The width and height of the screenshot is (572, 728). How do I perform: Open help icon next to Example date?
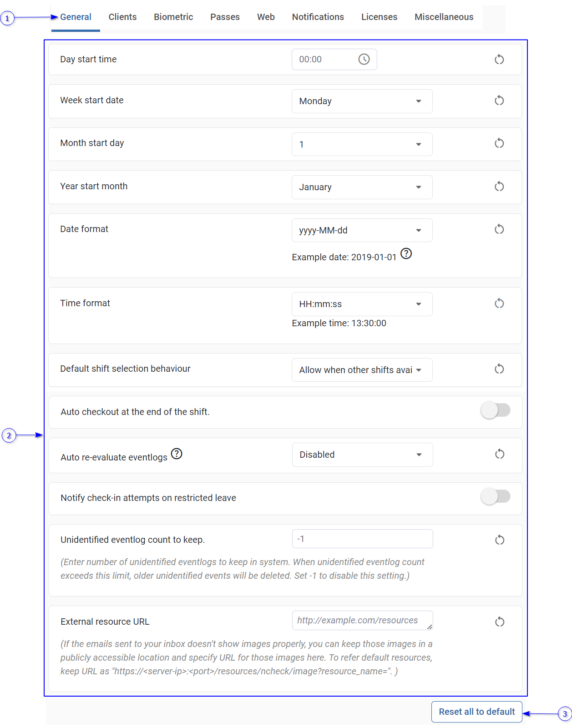click(x=406, y=254)
